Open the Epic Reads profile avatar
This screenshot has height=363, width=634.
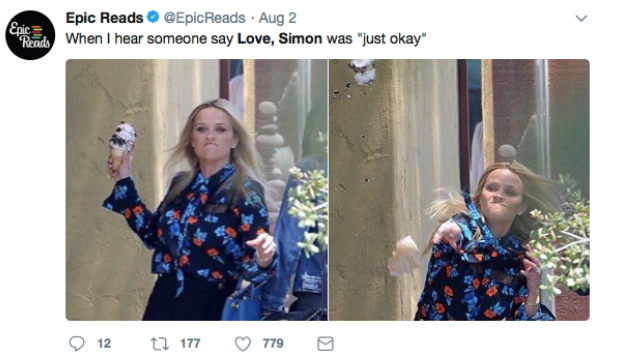[x=30, y=35]
